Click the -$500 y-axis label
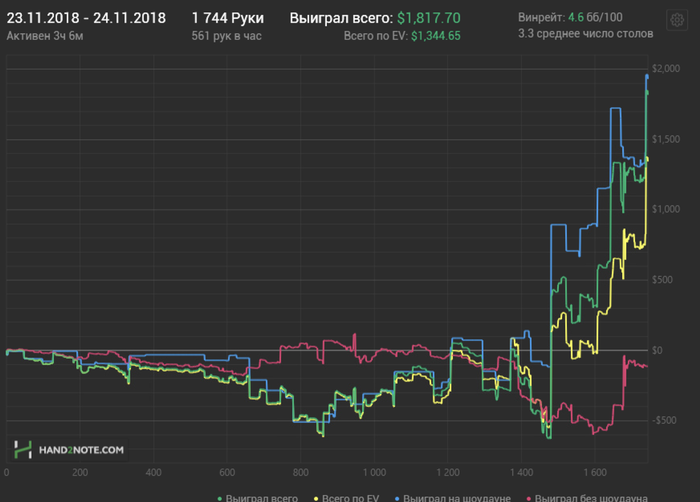 click(664, 420)
